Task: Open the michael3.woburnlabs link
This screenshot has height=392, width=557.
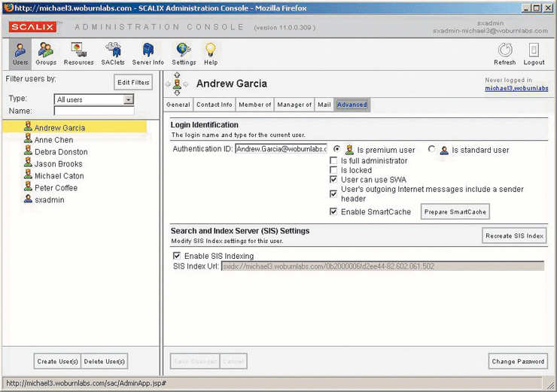Action: click(516, 88)
